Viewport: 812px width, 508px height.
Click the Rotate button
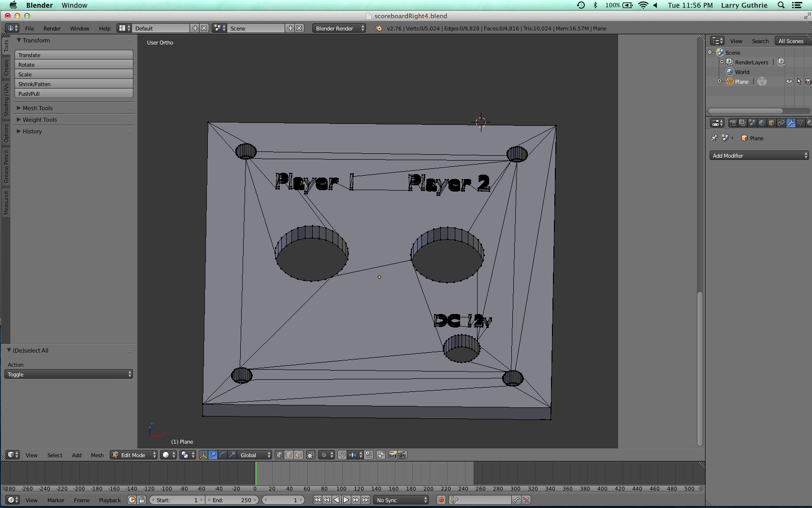tap(73, 65)
